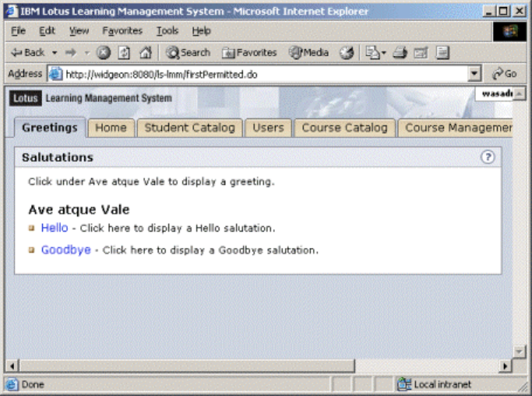Click the Ave atque Vale heading
Screen dimensions: 532x396
pyautogui.click(x=79, y=209)
